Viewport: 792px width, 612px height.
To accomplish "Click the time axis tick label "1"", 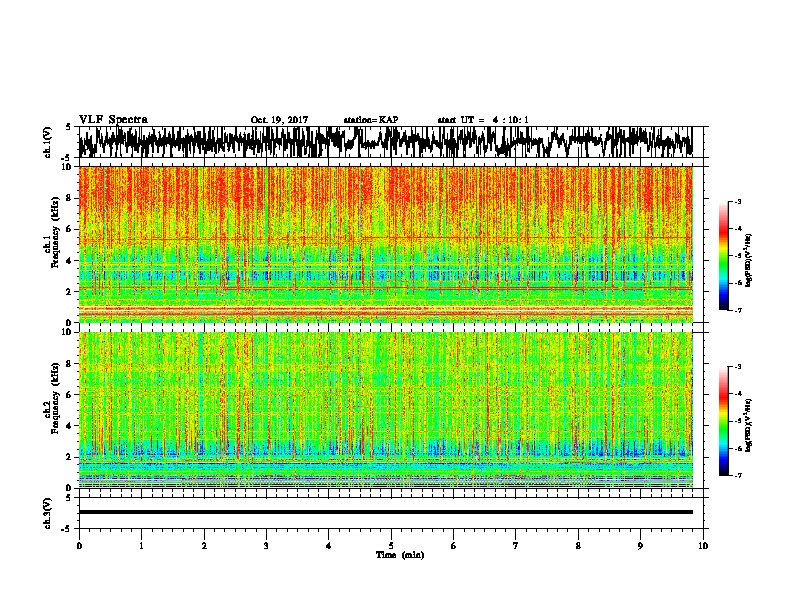I will (141, 546).
